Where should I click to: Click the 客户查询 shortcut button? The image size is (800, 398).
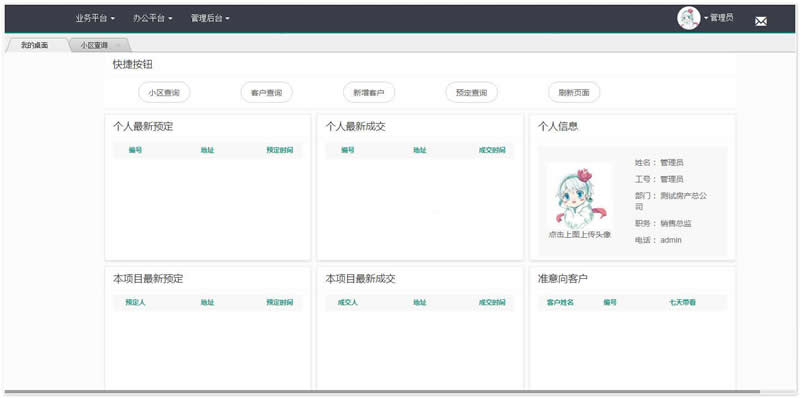coord(267,93)
